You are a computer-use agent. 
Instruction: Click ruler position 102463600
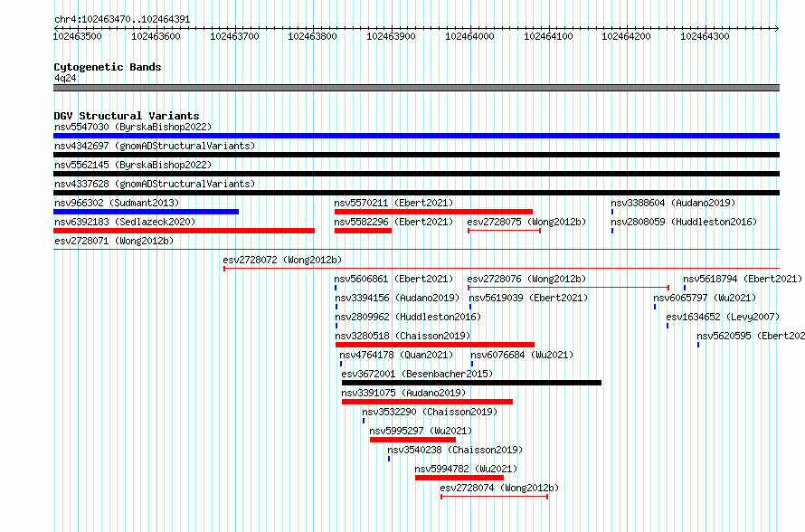(156, 36)
